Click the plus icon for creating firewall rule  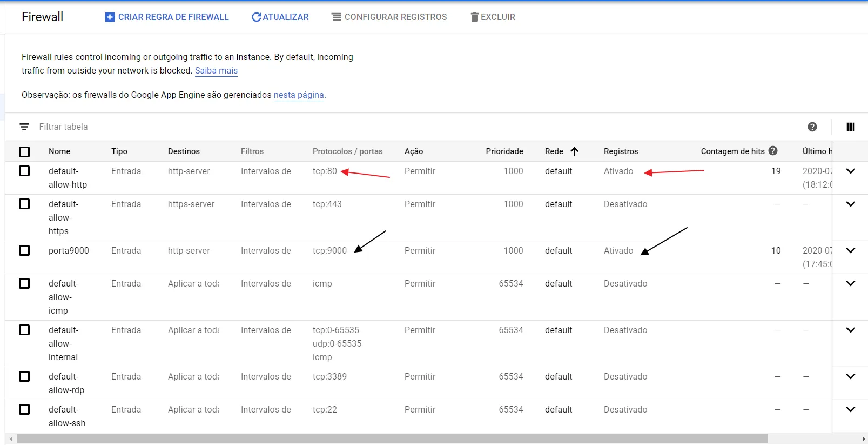coord(110,17)
